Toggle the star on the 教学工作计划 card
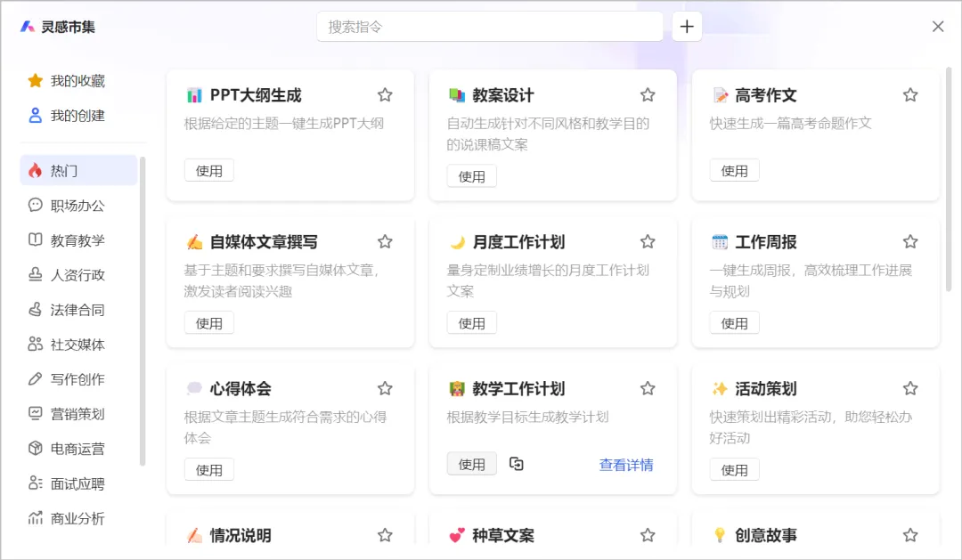The height and width of the screenshot is (560, 962). tap(648, 388)
